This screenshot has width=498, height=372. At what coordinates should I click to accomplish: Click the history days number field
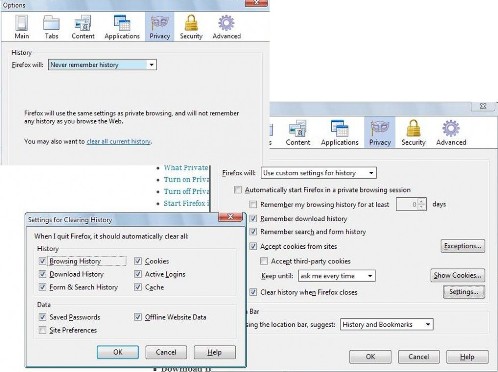(407, 204)
